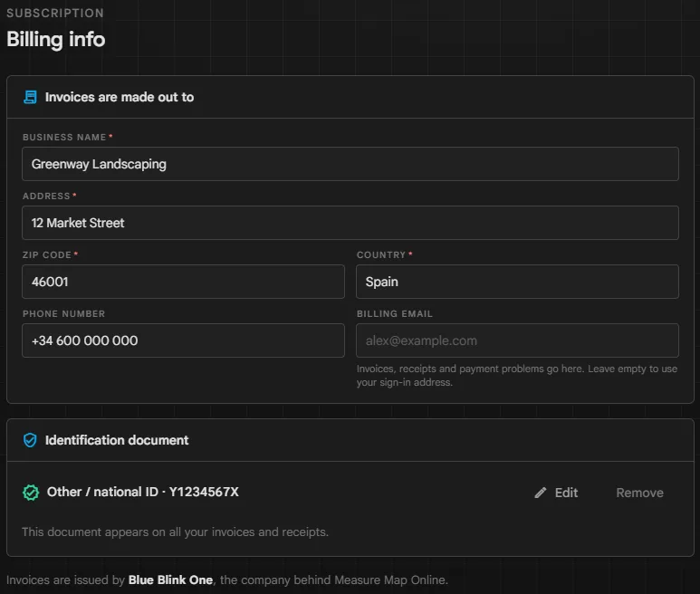Screen dimensions: 700x594
Task: Focus the Phone Number field
Action: 184,340
